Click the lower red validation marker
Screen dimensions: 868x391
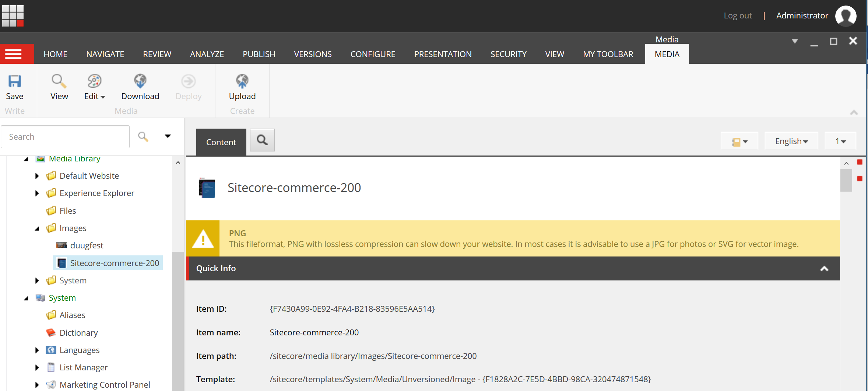(860, 179)
